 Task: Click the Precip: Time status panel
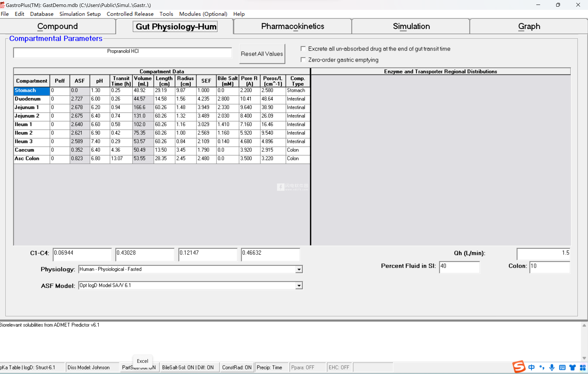[x=271, y=368]
